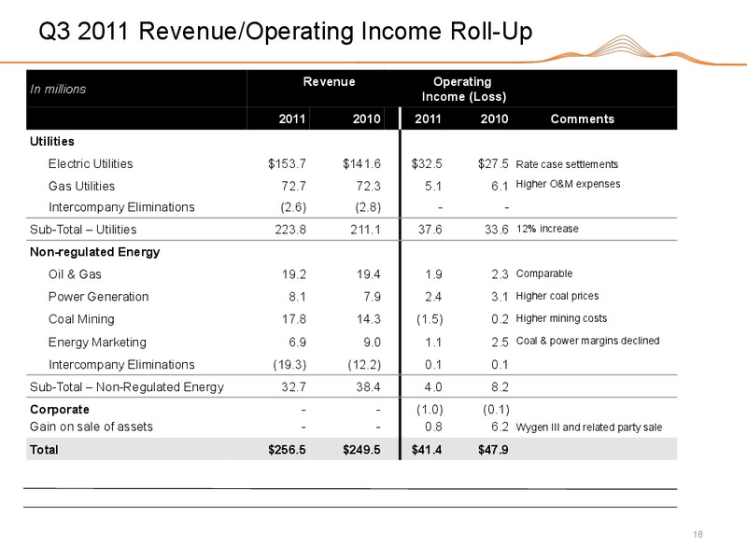This screenshot has height=560, width=747.
Task: Click the "Non-regulated Energy" section heading
Action: tap(95, 252)
